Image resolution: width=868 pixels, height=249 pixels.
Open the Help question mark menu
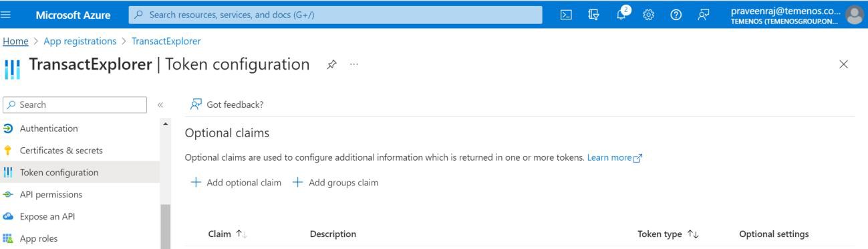(x=676, y=15)
